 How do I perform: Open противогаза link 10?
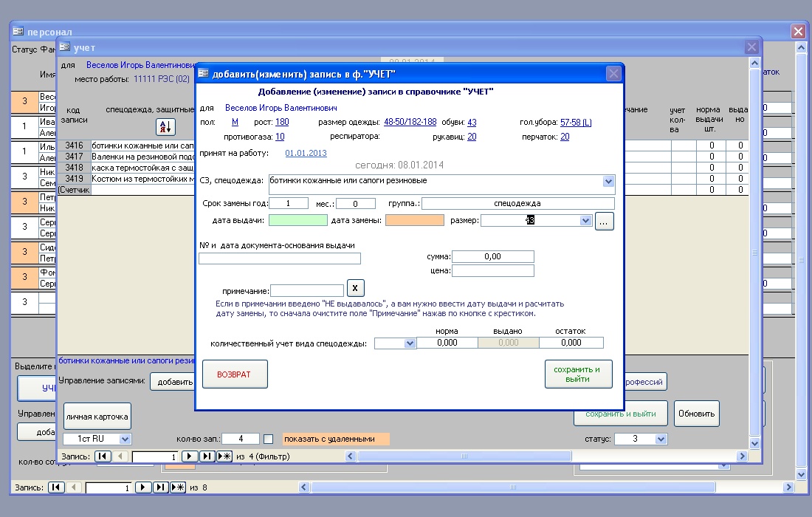point(280,137)
